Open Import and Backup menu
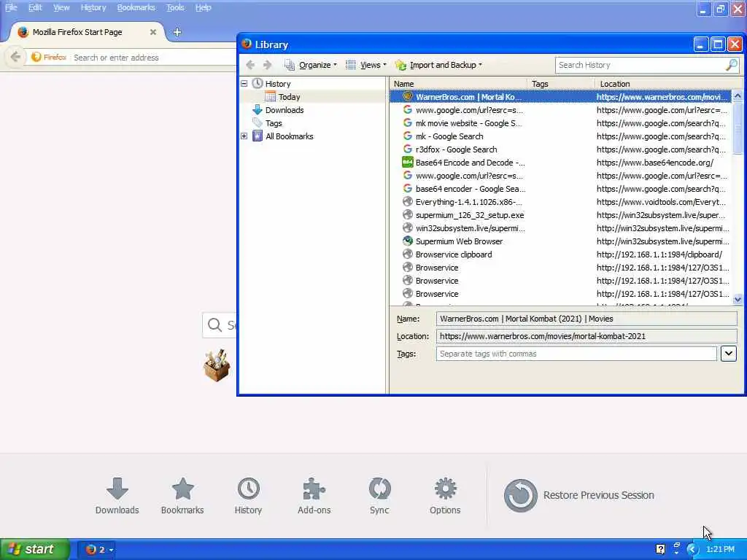This screenshot has width=747, height=560. [x=438, y=65]
